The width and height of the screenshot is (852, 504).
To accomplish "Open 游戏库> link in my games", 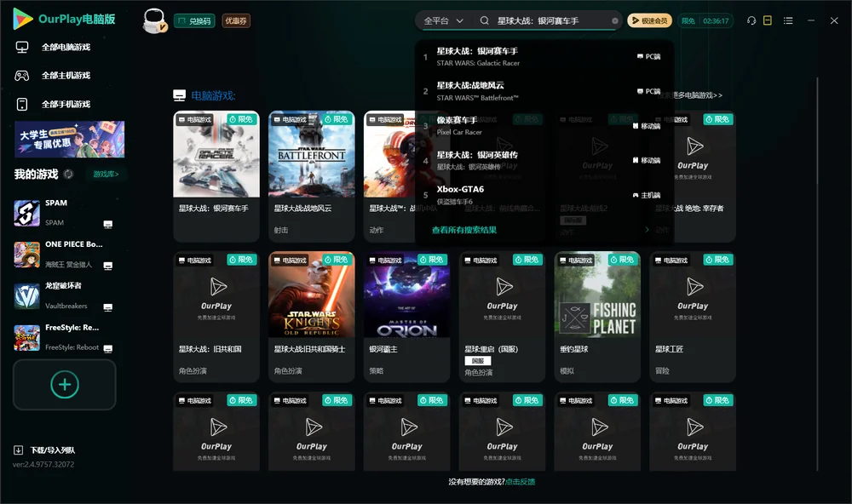I will coord(106,174).
